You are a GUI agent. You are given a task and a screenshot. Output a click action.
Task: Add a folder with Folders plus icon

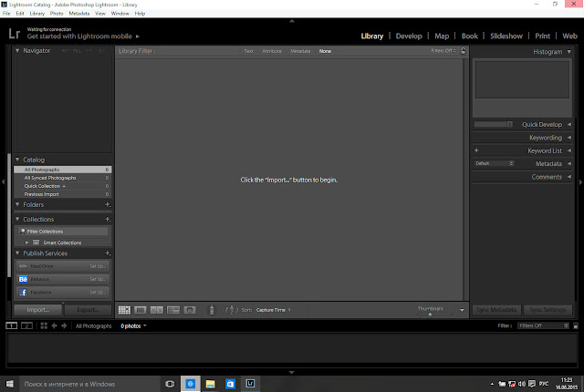[x=108, y=204]
